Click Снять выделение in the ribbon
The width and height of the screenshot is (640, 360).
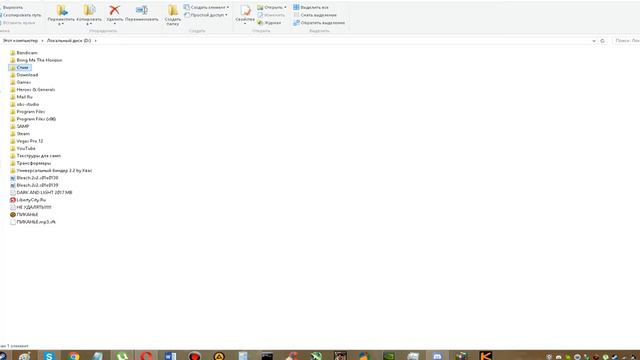click(315, 15)
